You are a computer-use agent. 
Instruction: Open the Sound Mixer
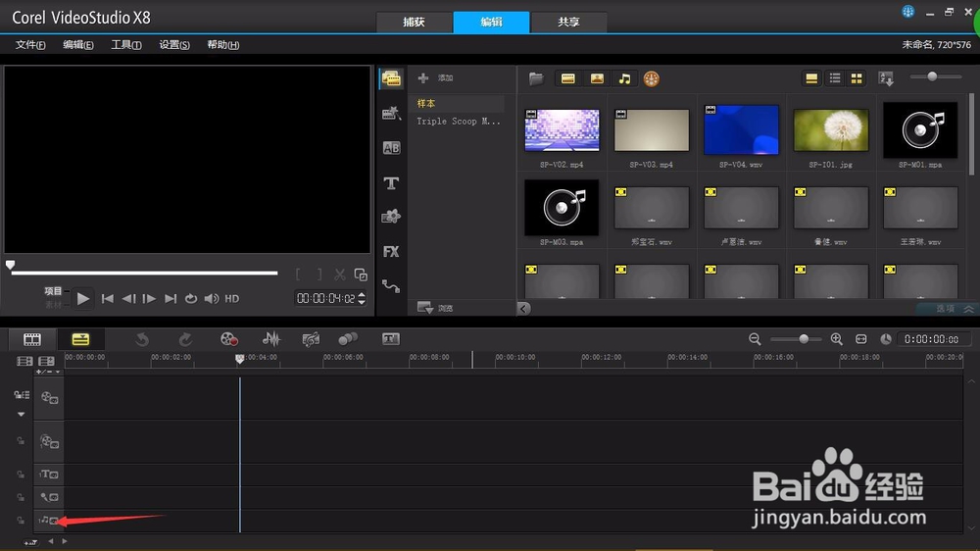click(270, 339)
